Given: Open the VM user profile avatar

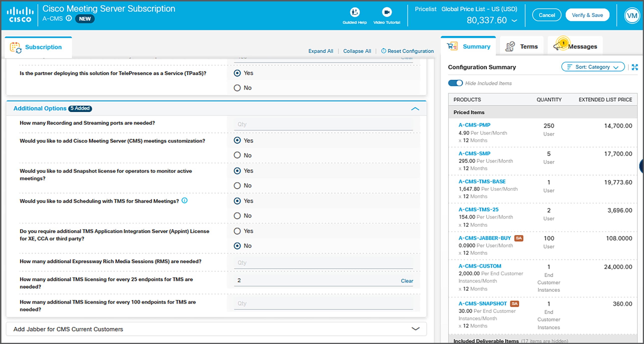Looking at the screenshot, I should [x=632, y=15].
